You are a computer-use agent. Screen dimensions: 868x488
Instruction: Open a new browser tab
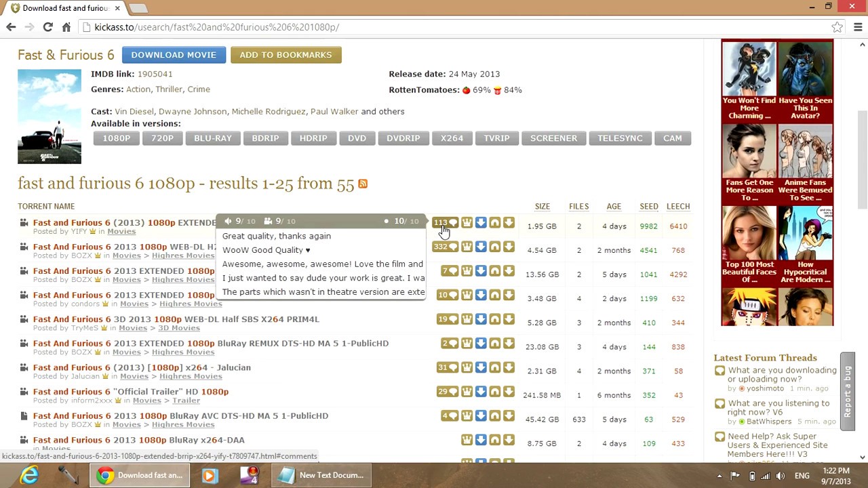click(138, 8)
